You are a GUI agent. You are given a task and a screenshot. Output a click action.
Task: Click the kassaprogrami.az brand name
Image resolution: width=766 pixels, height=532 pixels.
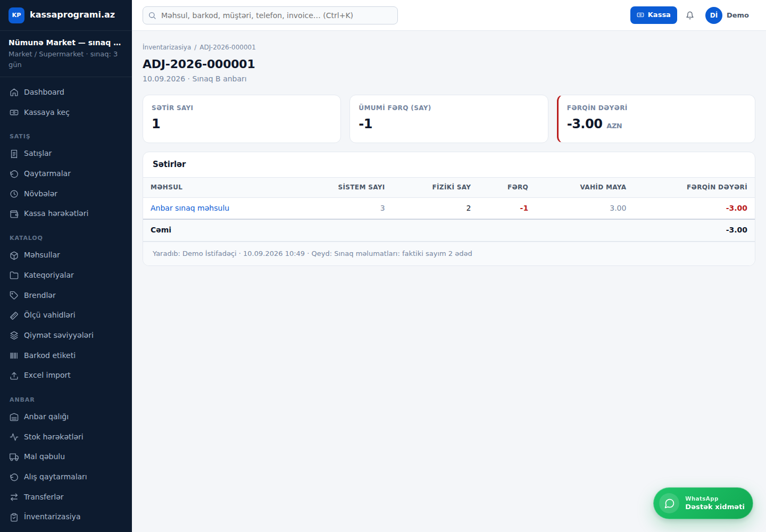coord(72,15)
